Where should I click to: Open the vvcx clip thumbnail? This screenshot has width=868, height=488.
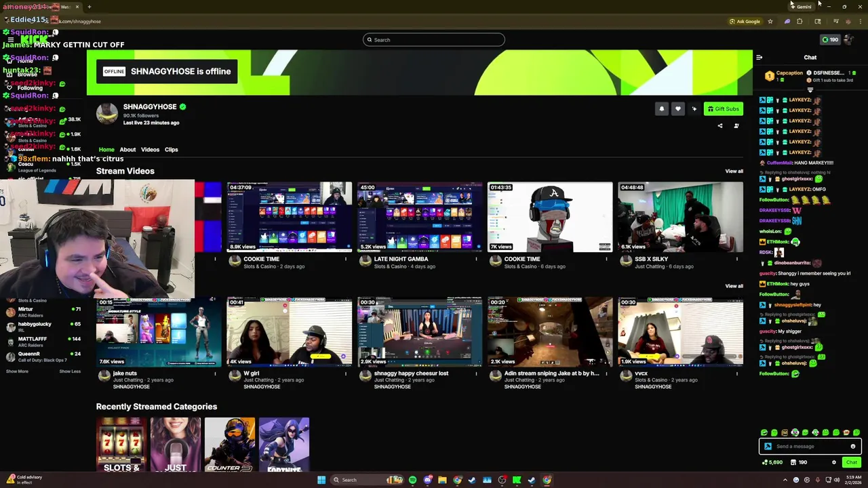680,331
